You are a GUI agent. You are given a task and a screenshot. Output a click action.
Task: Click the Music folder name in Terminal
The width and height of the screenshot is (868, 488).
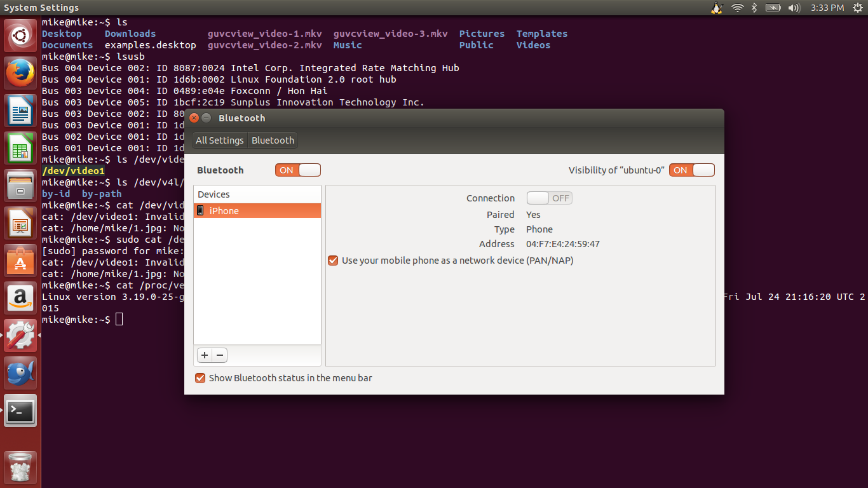tap(348, 45)
